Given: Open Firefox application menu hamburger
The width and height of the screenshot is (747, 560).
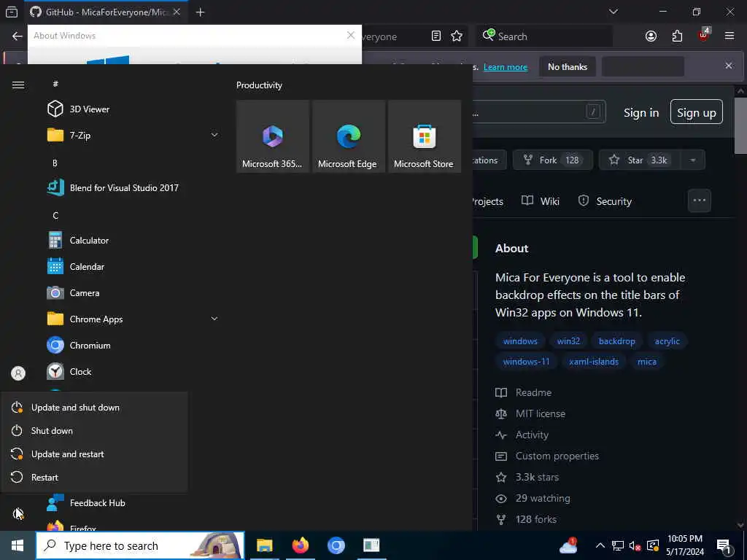Looking at the screenshot, I should [x=729, y=36].
